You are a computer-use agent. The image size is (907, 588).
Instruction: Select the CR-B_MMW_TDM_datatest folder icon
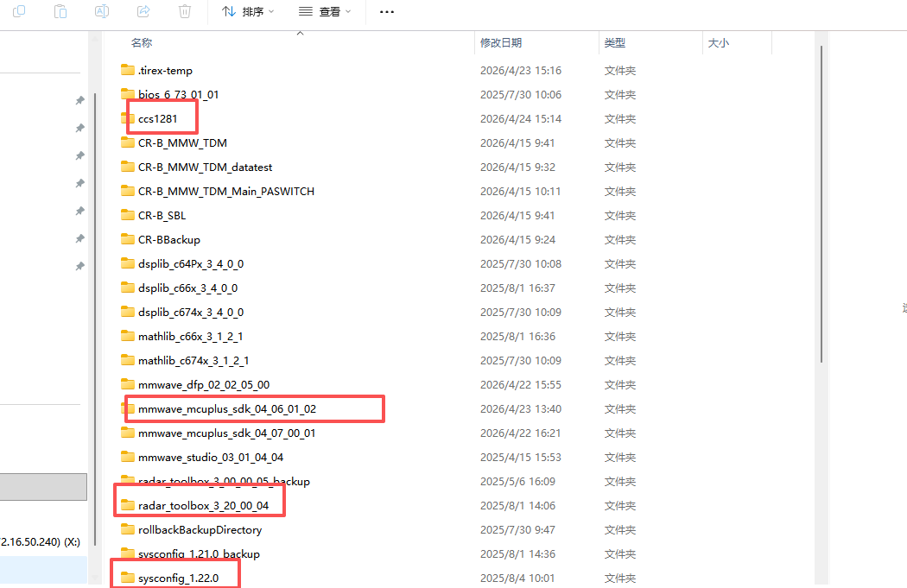128,167
